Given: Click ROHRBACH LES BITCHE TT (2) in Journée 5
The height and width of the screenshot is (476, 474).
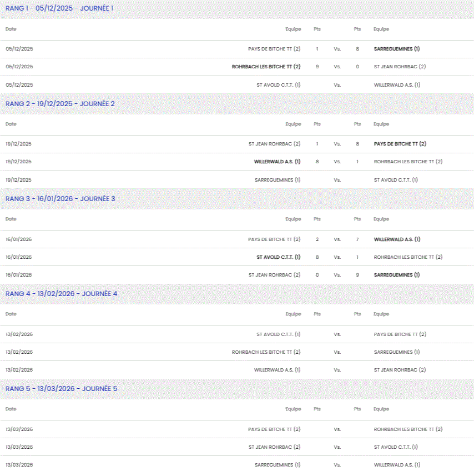Looking at the screenshot, I should [x=408, y=429].
